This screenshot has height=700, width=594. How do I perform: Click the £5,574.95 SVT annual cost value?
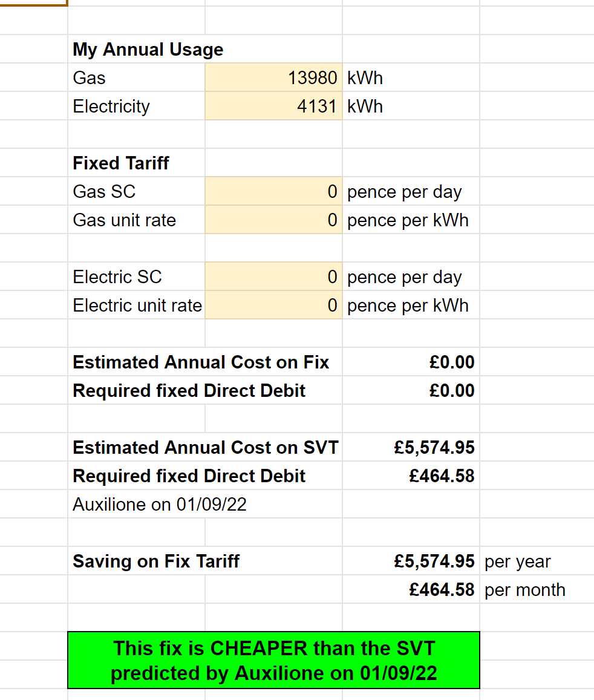[x=434, y=448]
